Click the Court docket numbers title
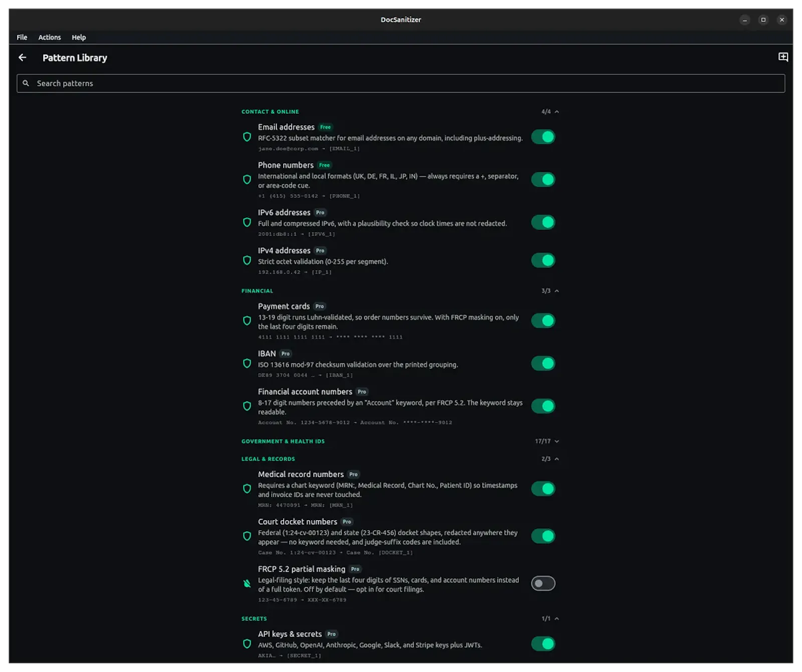Image resolution: width=802 pixels, height=672 pixels. 298,522
